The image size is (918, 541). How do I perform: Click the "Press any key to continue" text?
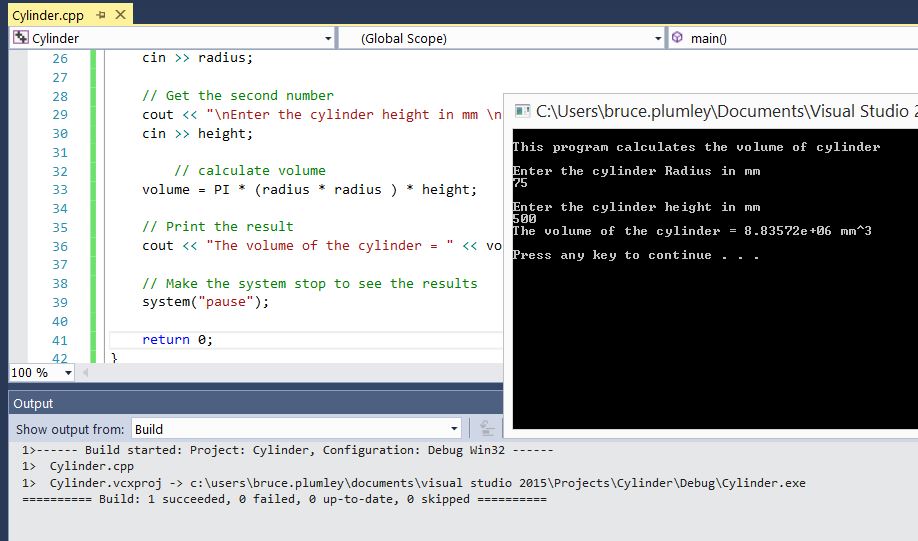pyautogui.click(x=635, y=255)
